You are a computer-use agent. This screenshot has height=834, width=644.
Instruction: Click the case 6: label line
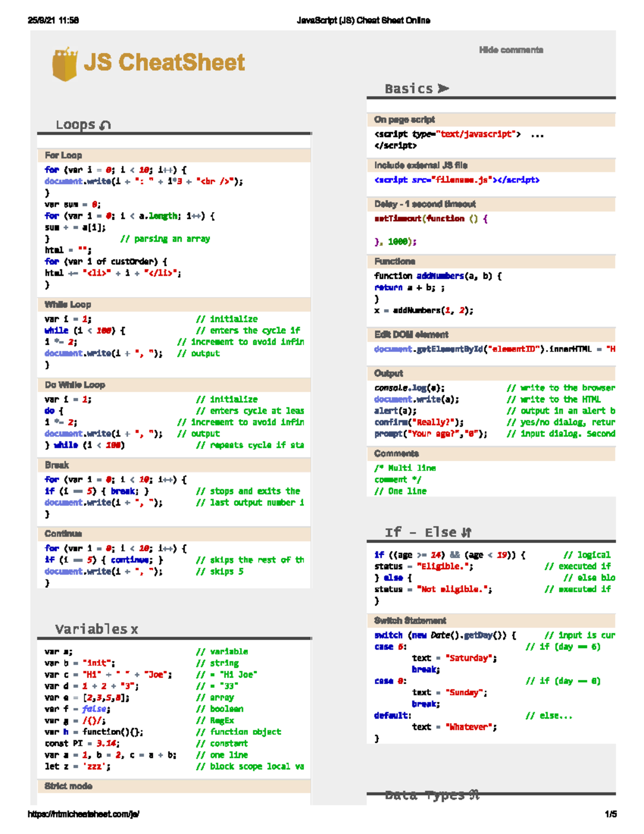[391, 647]
